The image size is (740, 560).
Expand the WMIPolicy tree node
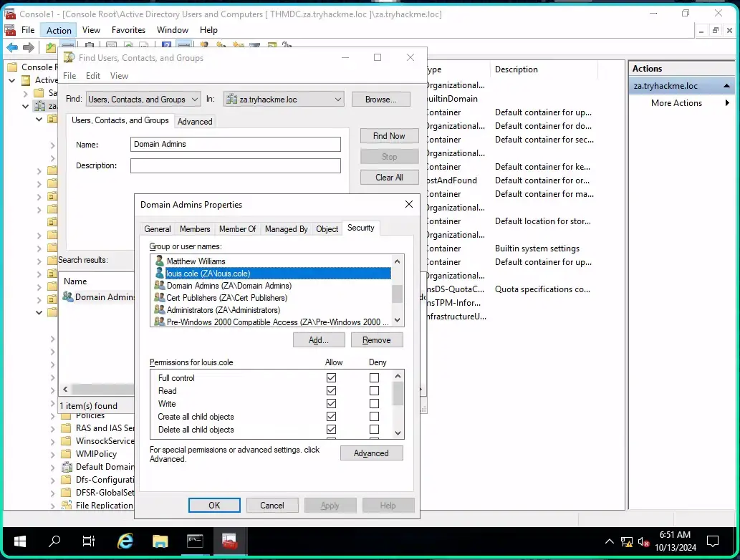pos(53,454)
